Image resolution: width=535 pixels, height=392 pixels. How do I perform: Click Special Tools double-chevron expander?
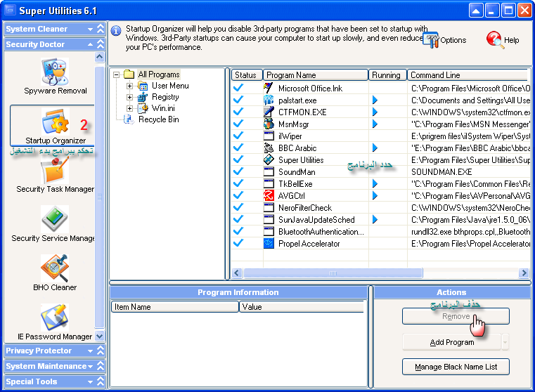[101, 381]
